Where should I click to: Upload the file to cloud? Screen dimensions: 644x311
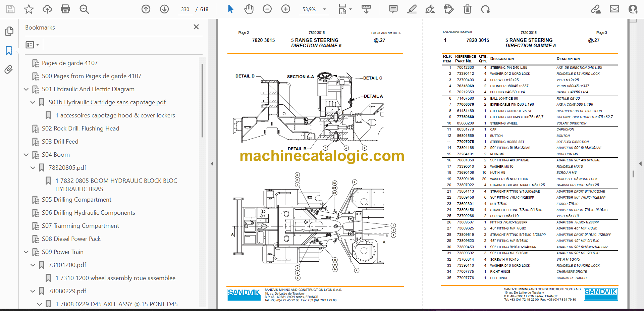pos(47,9)
